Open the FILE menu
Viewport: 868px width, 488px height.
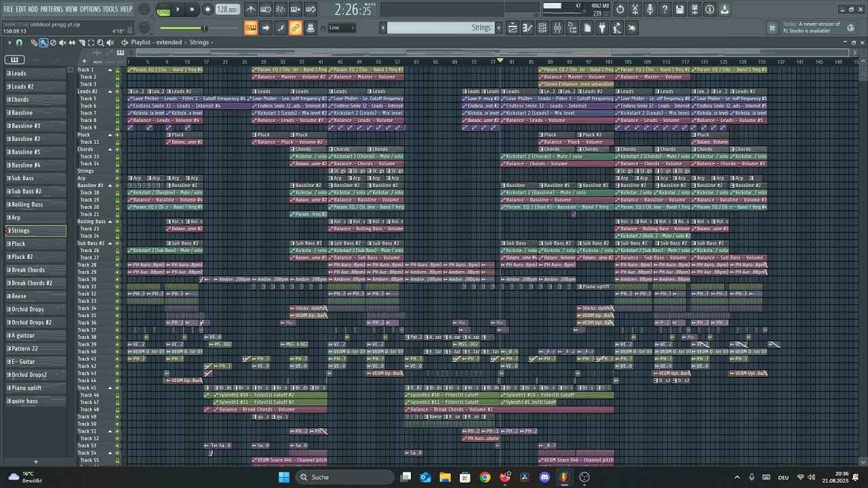pyautogui.click(x=9, y=9)
